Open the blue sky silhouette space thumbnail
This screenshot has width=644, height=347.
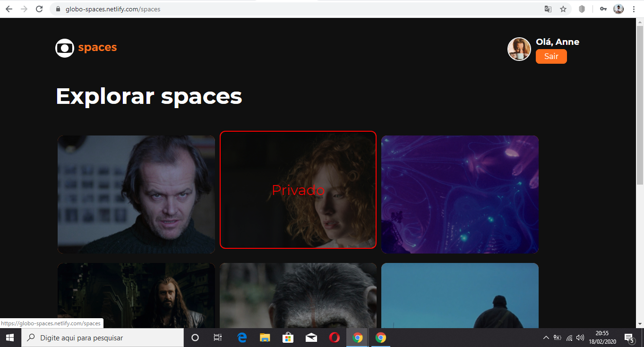pyautogui.click(x=460, y=296)
